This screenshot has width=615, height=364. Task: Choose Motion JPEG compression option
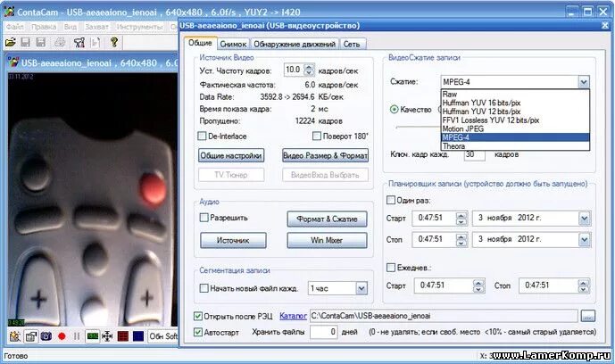(x=515, y=128)
